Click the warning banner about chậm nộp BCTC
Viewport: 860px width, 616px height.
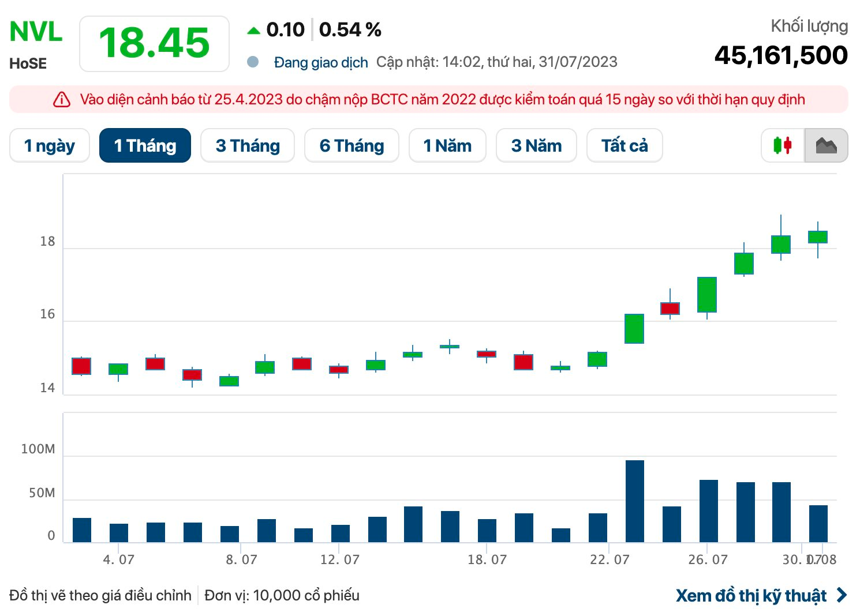click(429, 100)
